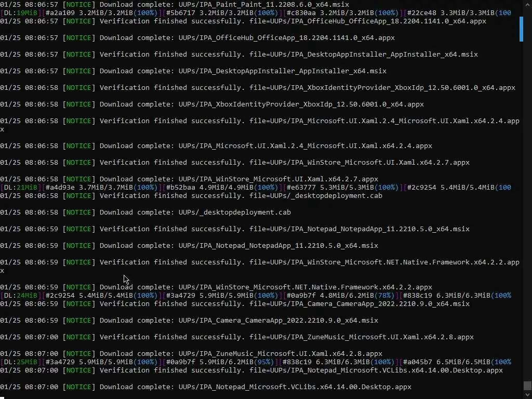Select the Download complete line for CameraApp_2022.2210.9.0

[189, 321]
